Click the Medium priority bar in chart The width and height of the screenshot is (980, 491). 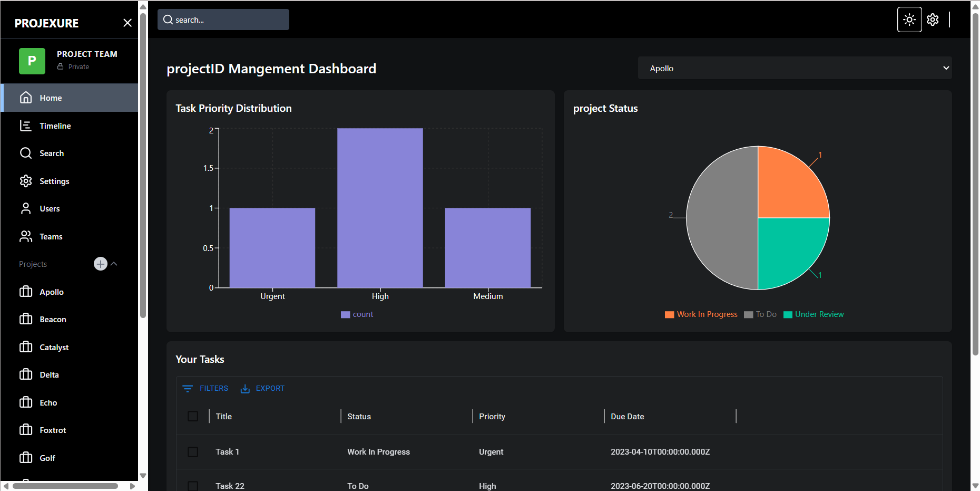click(488, 248)
